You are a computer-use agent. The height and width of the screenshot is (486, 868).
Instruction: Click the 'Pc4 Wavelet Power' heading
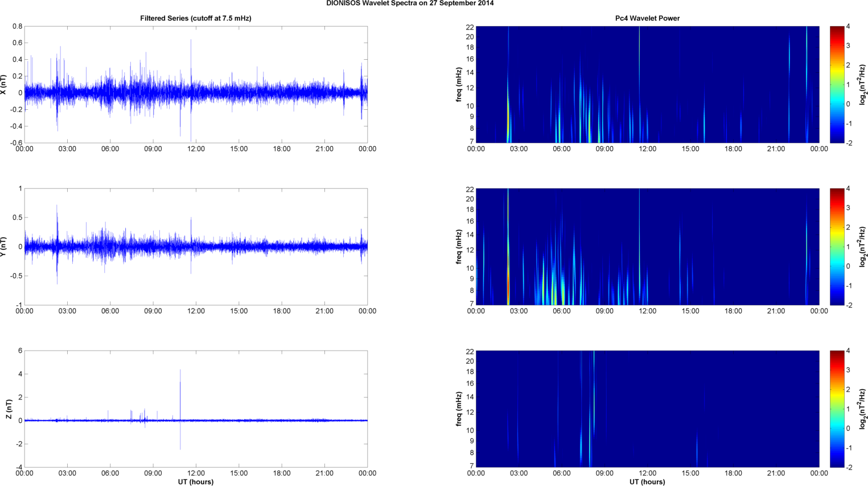coord(647,18)
